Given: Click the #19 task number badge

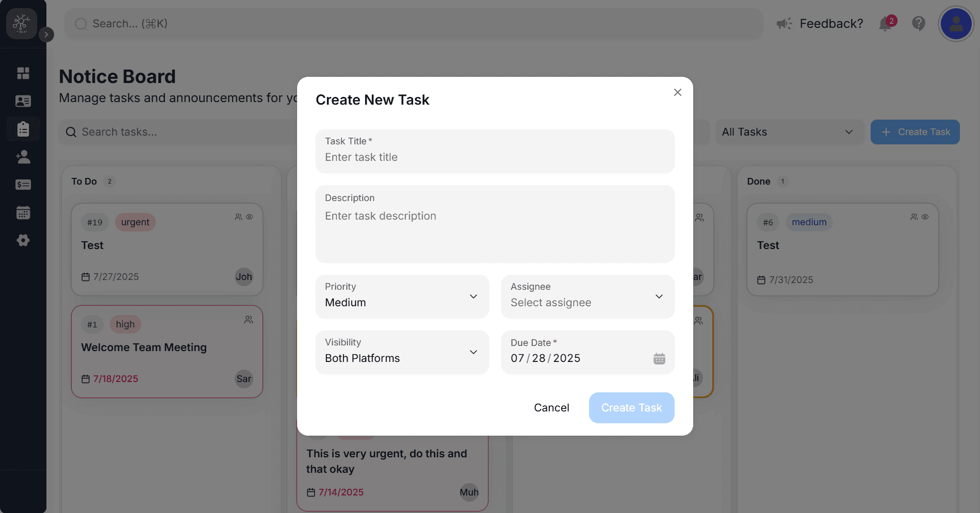Looking at the screenshot, I should click(94, 222).
